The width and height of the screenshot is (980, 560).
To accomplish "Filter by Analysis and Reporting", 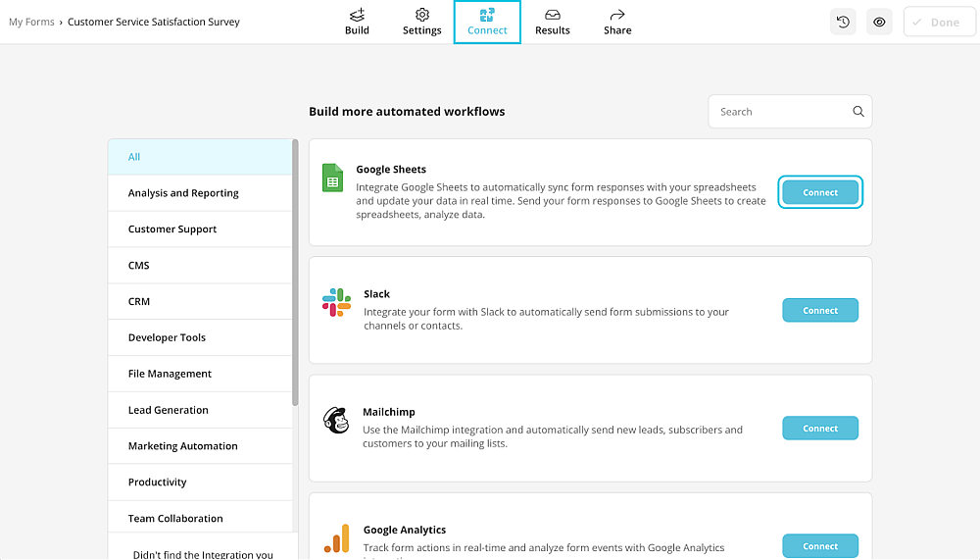I will tap(200, 193).
